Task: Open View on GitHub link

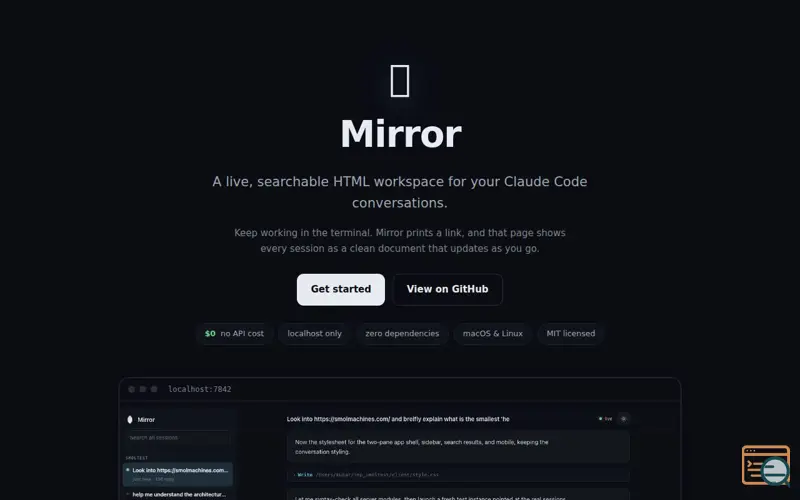Action: pos(447,289)
